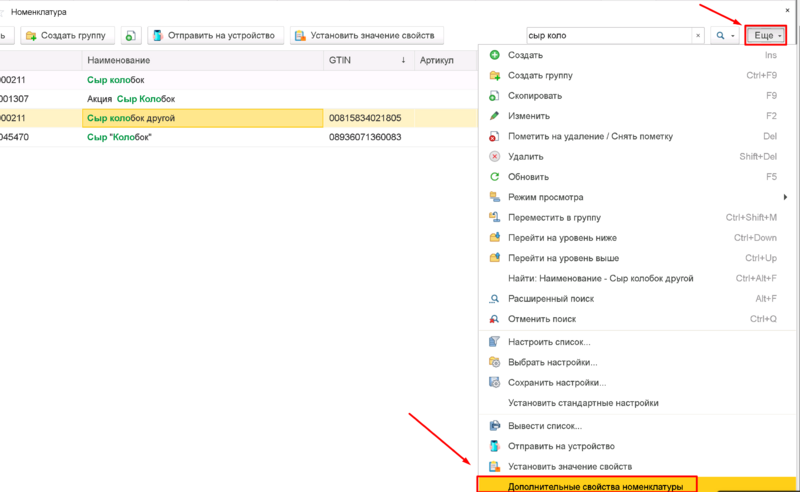Click pencil icon for Изменить

(494, 116)
